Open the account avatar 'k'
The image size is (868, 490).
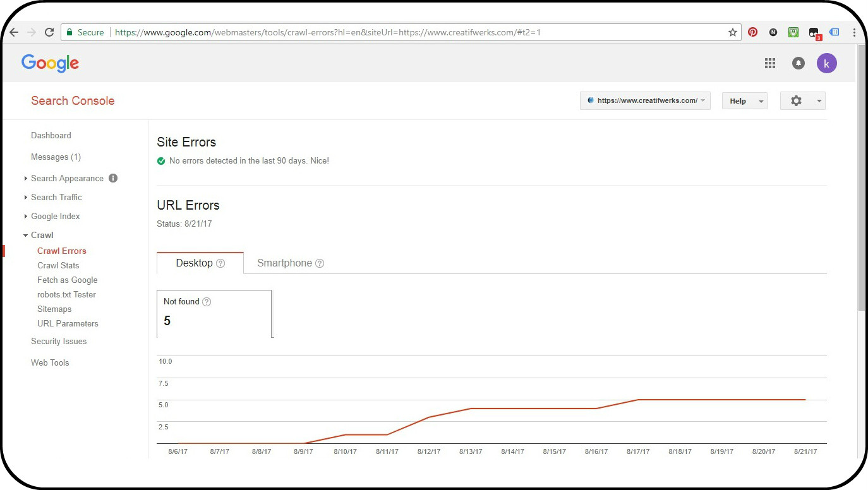click(x=827, y=63)
